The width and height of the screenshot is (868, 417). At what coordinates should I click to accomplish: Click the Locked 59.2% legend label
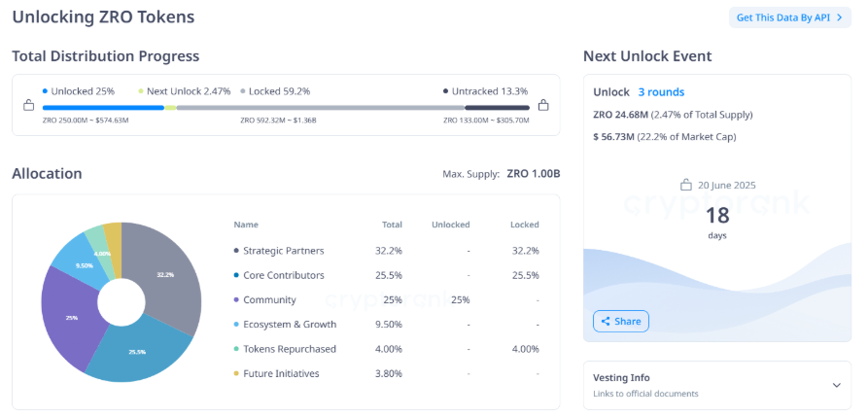pyautogui.click(x=275, y=91)
